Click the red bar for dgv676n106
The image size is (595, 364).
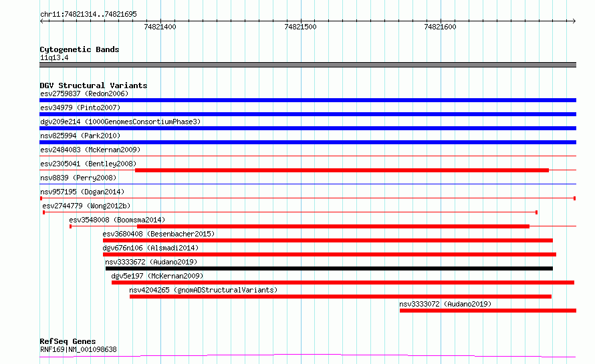330,254
